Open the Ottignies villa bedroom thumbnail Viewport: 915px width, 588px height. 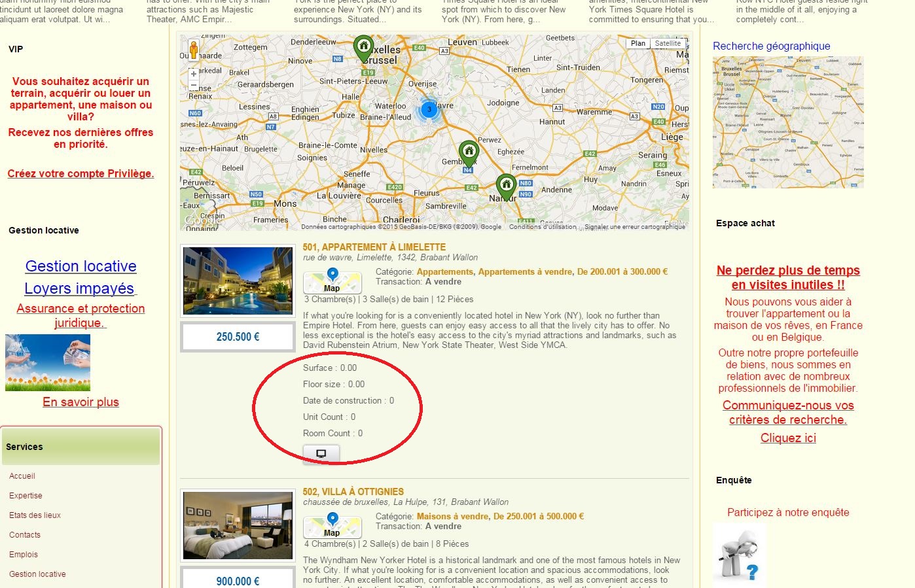pos(238,525)
